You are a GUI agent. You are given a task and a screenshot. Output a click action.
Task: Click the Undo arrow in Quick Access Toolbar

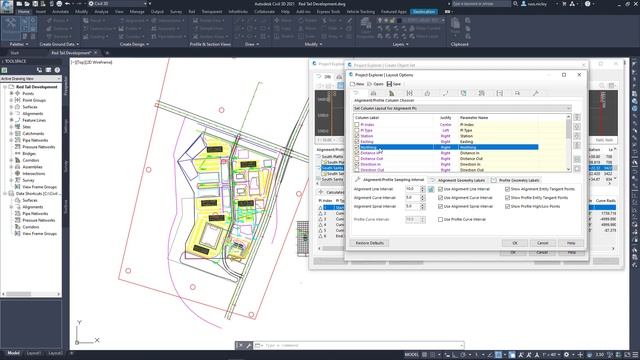pos(68,4)
